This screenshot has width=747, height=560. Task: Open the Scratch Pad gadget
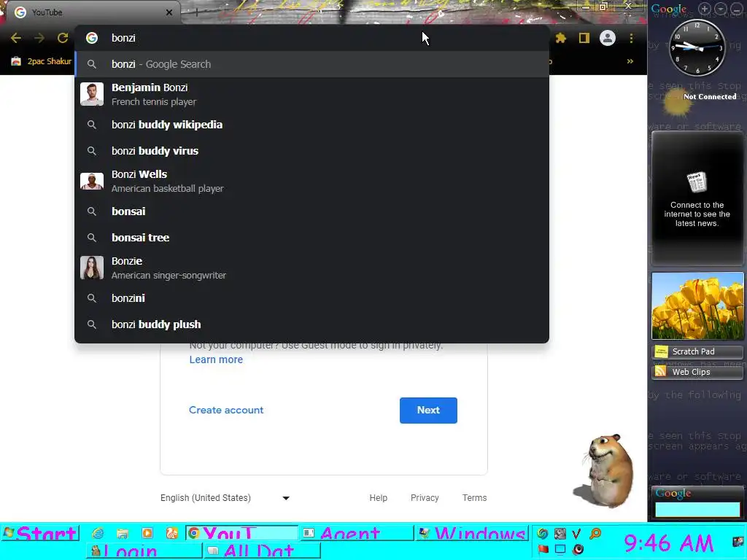point(697,351)
